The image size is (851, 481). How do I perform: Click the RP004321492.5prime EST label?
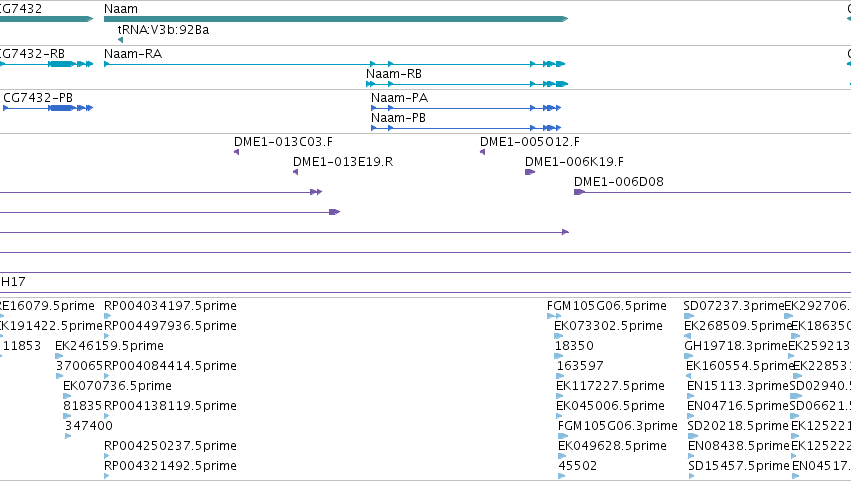click(x=170, y=466)
